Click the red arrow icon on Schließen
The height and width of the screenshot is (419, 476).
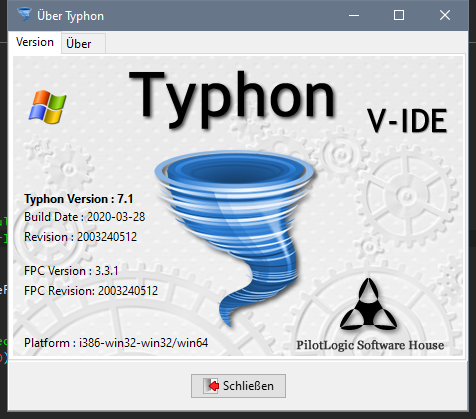(x=211, y=386)
